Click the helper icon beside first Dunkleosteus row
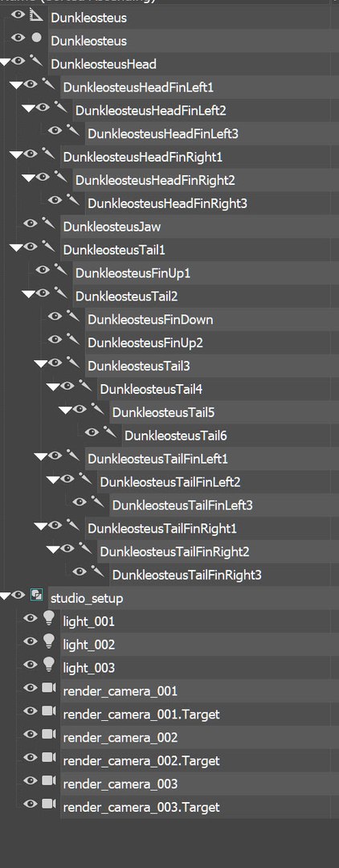This screenshot has width=339, height=868. coord(36,16)
